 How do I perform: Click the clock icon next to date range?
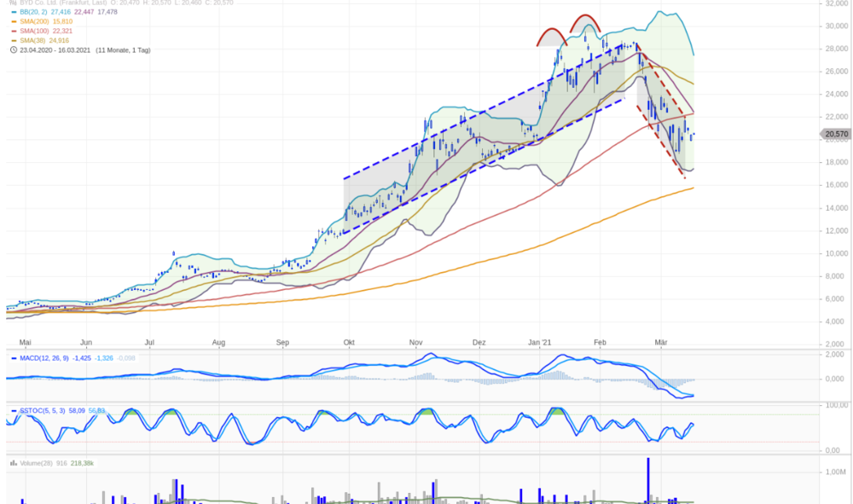click(14, 50)
